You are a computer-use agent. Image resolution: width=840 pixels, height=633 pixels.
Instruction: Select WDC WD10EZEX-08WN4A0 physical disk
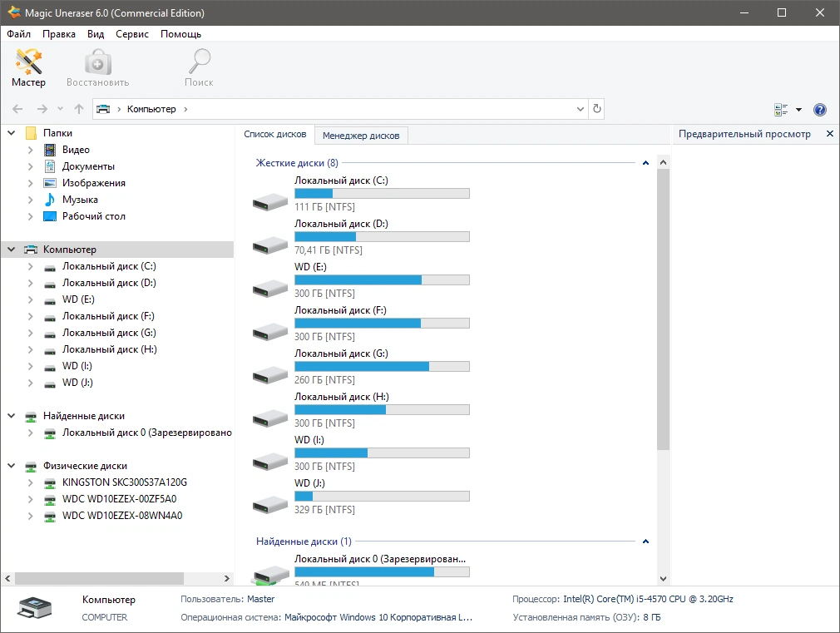[122, 516]
